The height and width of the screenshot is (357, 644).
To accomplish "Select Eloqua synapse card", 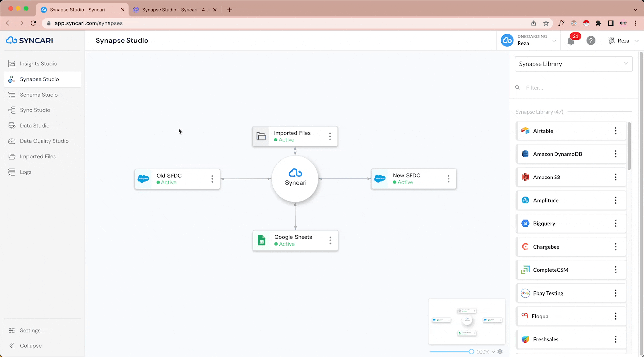I will tap(571, 316).
